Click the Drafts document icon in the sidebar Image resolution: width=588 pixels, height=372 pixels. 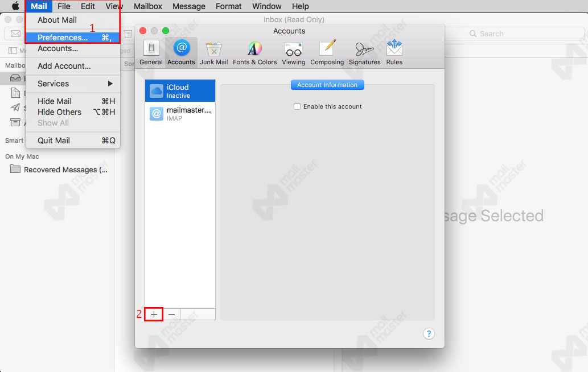coord(15,93)
